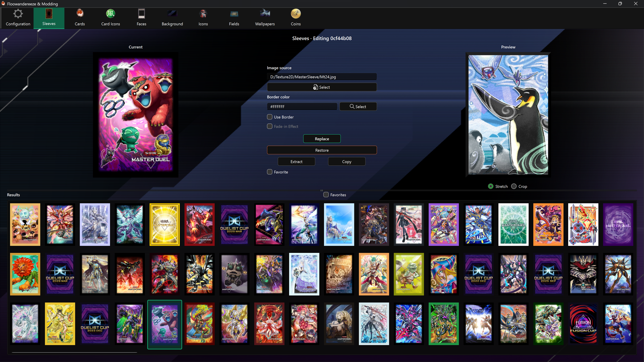Viewport: 644px width, 362px height.
Task: Select the Duelist Cup 2025 SEP sleeve
Action: [548, 274]
